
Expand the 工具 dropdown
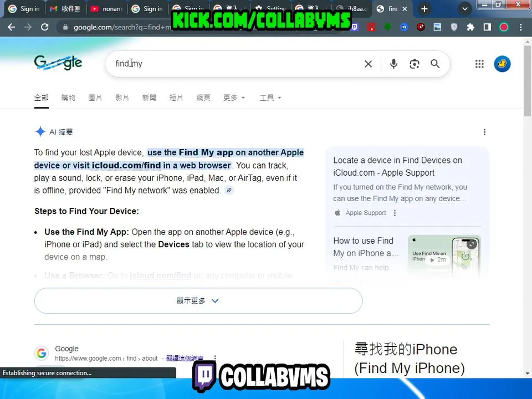pos(270,98)
